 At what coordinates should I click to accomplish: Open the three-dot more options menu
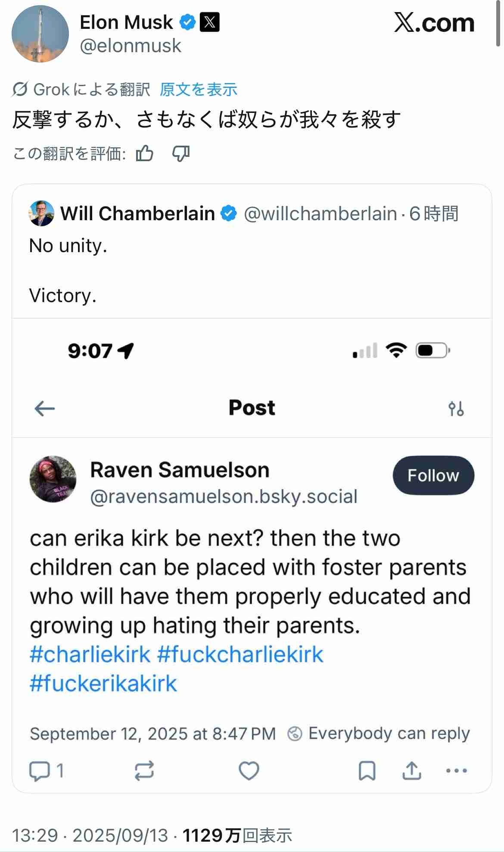[x=457, y=771]
